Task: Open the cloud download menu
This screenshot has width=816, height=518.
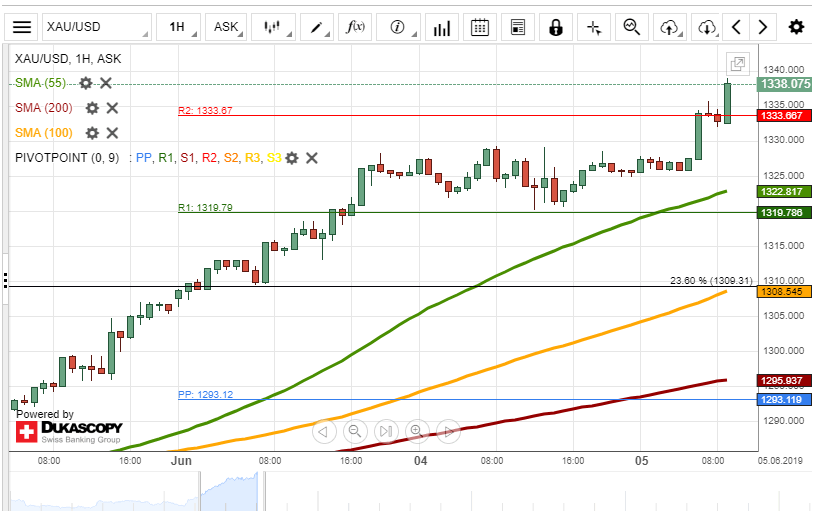Action: tap(707, 27)
